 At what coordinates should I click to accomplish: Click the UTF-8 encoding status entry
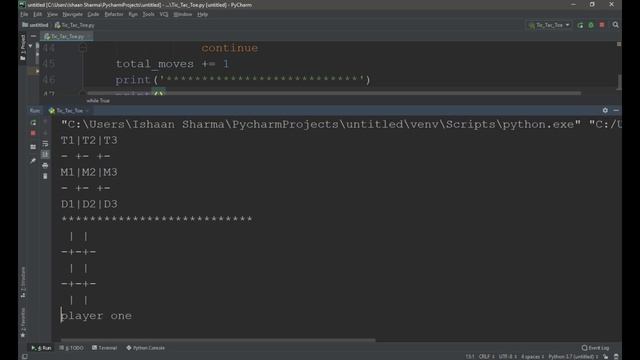507,357
